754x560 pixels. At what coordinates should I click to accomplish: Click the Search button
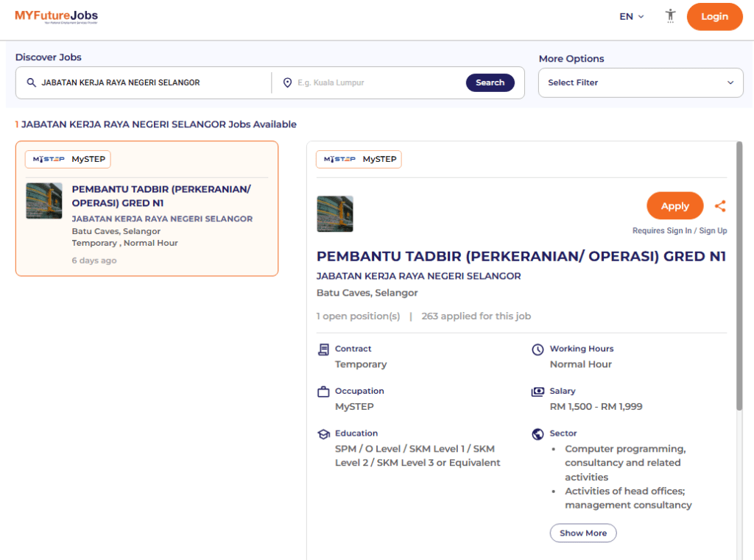click(x=490, y=82)
